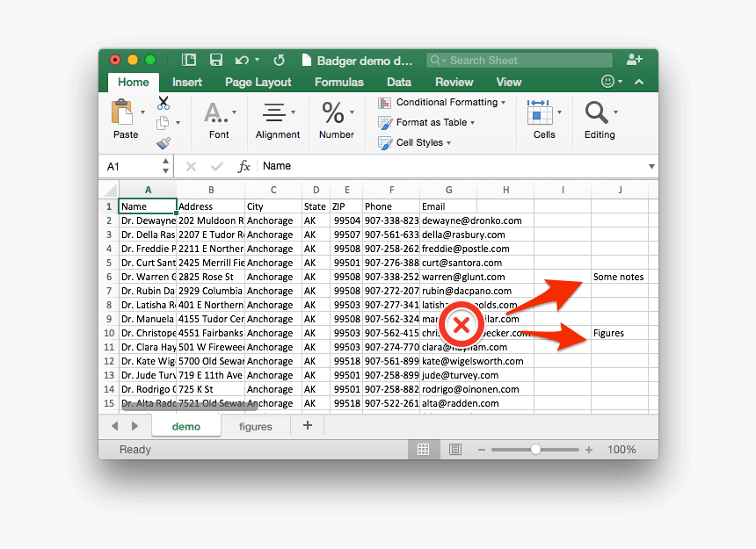Toggle Page Layout view at the bottom
The height and width of the screenshot is (549, 756).
[x=454, y=449]
